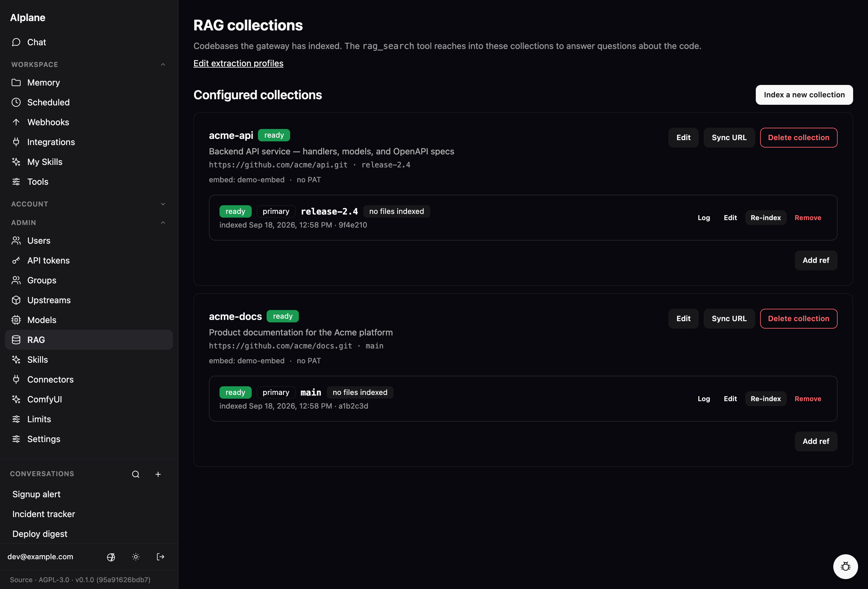Viewport: 868px width, 589px height.
Task: Click the Memory folder icon
Action: point(16,82)
